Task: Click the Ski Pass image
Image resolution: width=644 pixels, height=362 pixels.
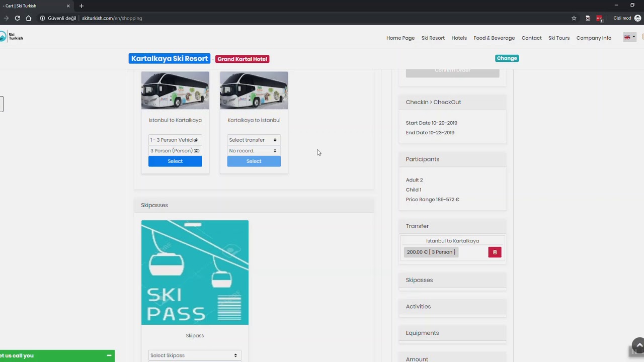Action: 195,273
